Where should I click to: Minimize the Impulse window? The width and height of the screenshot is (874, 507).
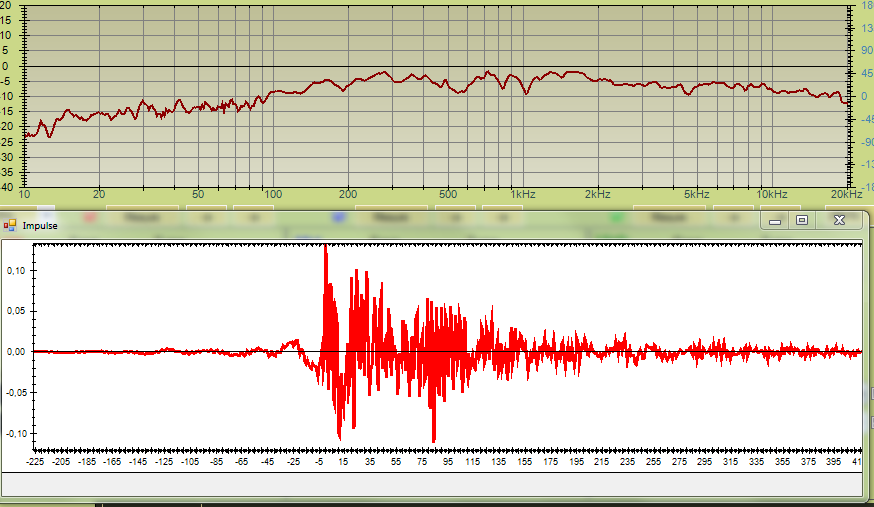774,220
